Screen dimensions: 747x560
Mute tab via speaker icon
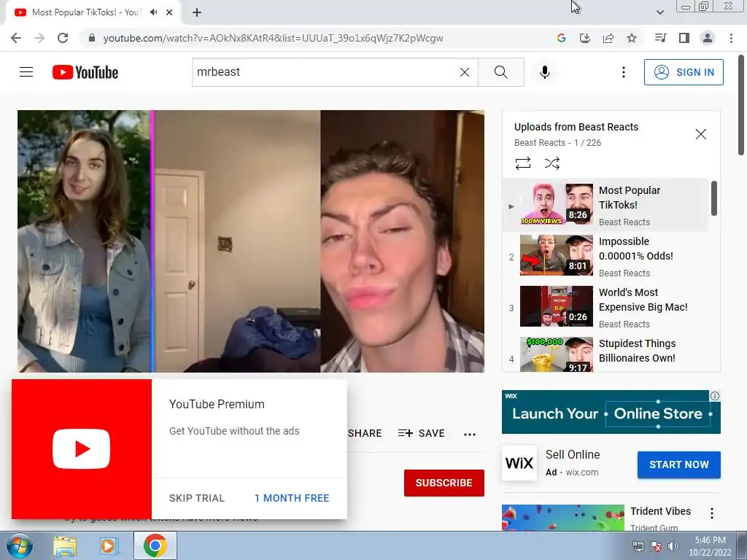[x=153, y=12]
